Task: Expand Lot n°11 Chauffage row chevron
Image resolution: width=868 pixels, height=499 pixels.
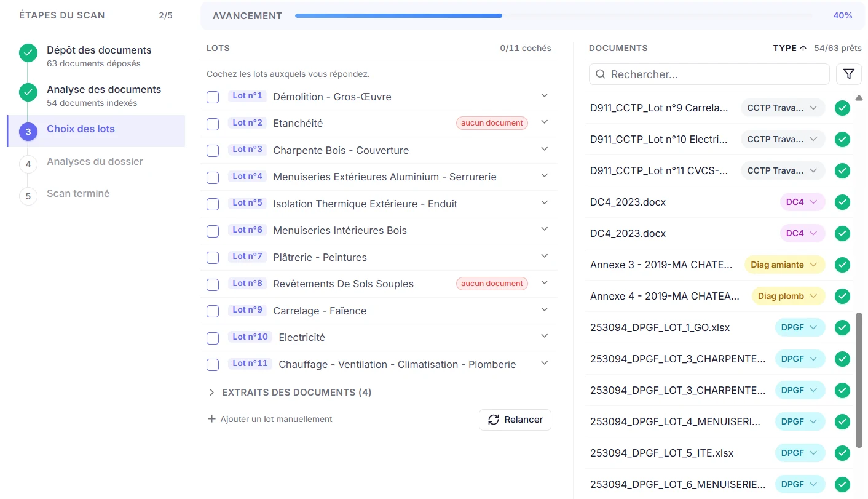Action: point(544,363)
